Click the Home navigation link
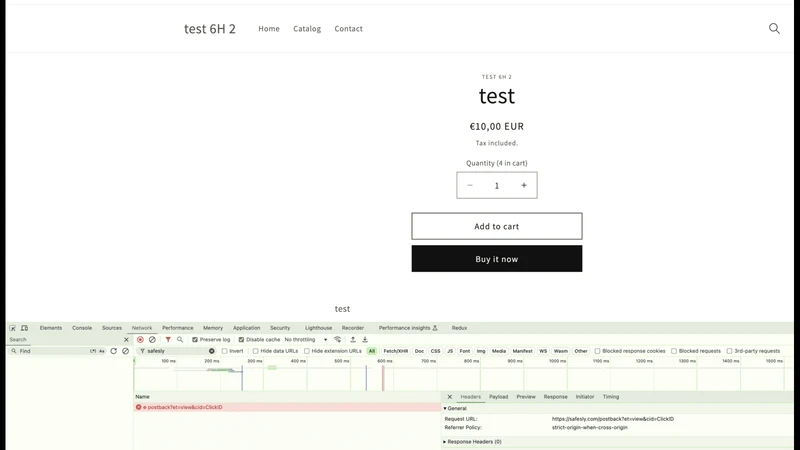 coord(269,29)
